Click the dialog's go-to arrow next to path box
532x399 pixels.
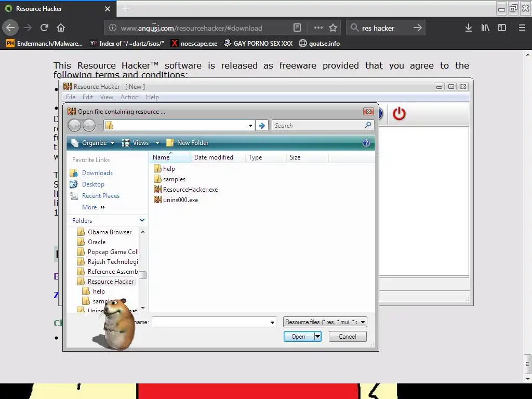coord(262,126)
